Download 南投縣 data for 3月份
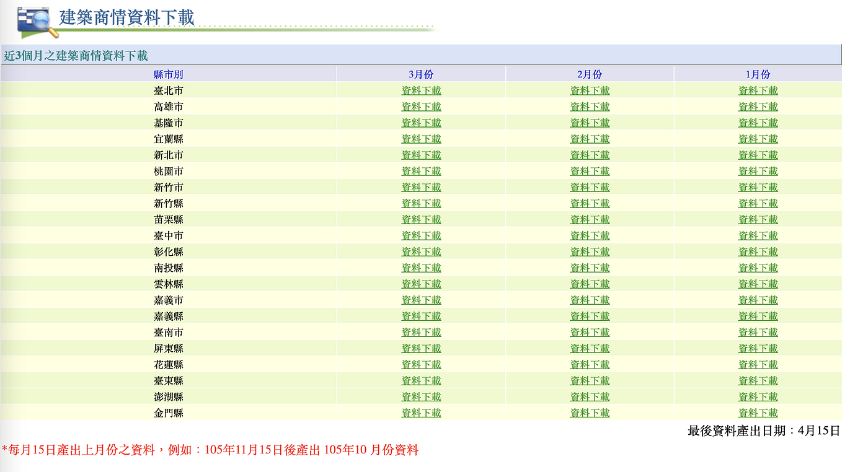 422,268
